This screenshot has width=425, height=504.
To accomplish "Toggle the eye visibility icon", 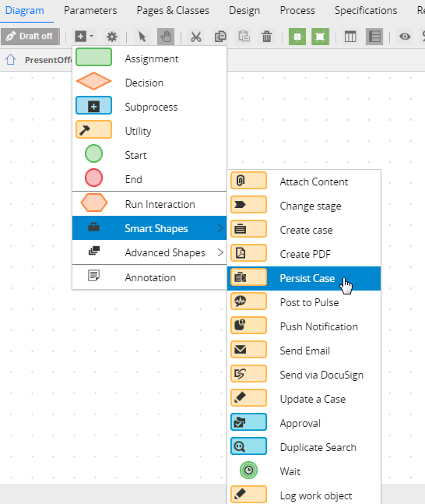I will click(405, 37).
